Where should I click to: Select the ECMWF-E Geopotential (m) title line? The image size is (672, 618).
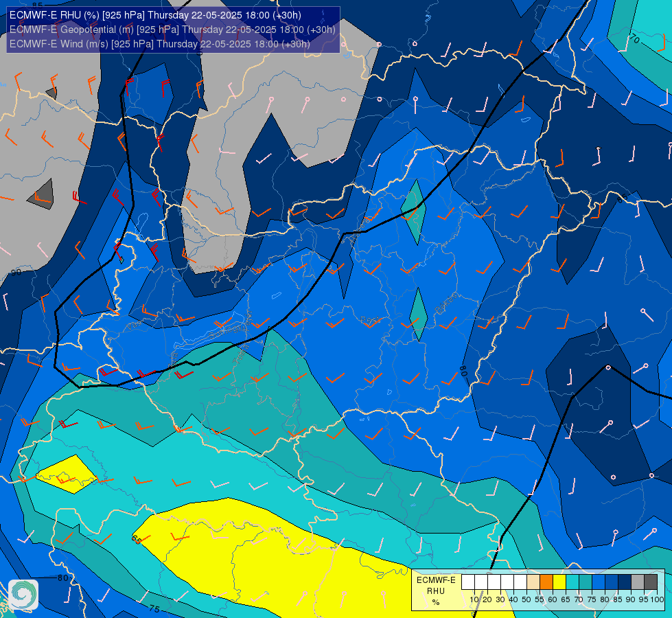172,30
